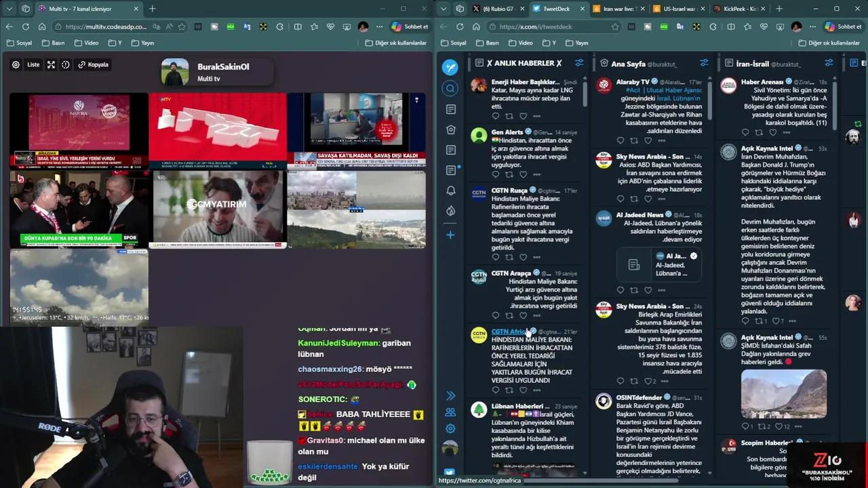Toggle fullscreen icon in Multi tv toolbar

(51, 65)
